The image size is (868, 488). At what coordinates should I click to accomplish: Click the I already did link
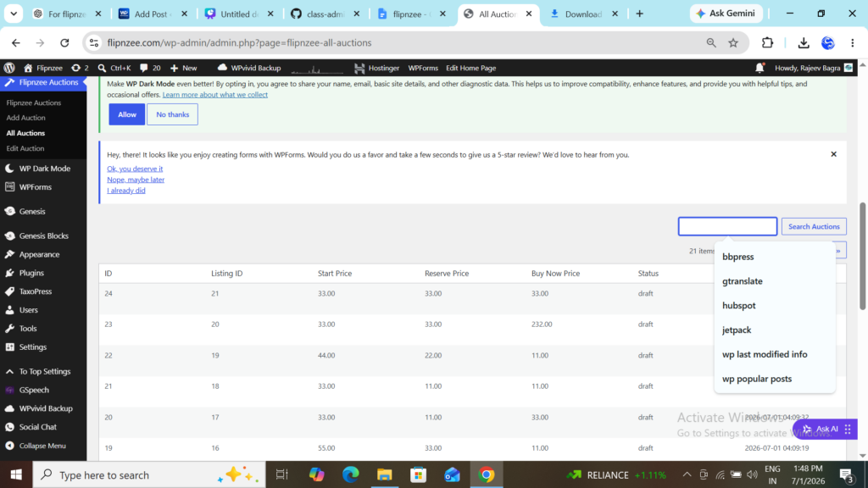pyautogui.click(x=126, y=191)
